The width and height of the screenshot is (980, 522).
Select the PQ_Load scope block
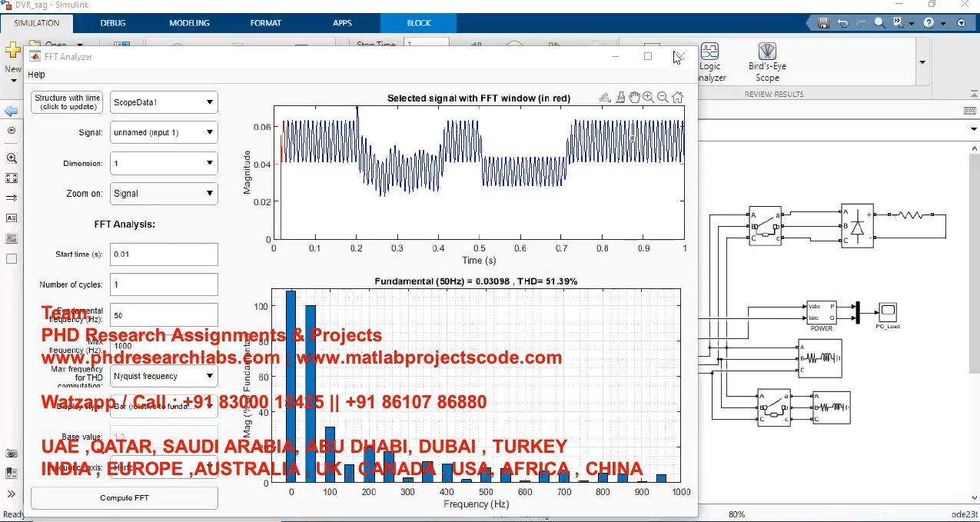pos(888,311)
